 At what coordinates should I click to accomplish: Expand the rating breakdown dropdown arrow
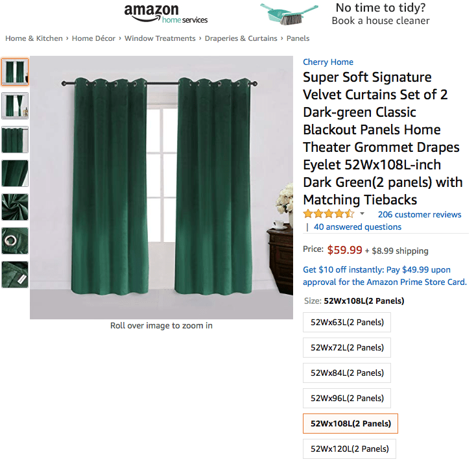click(362, 214)
